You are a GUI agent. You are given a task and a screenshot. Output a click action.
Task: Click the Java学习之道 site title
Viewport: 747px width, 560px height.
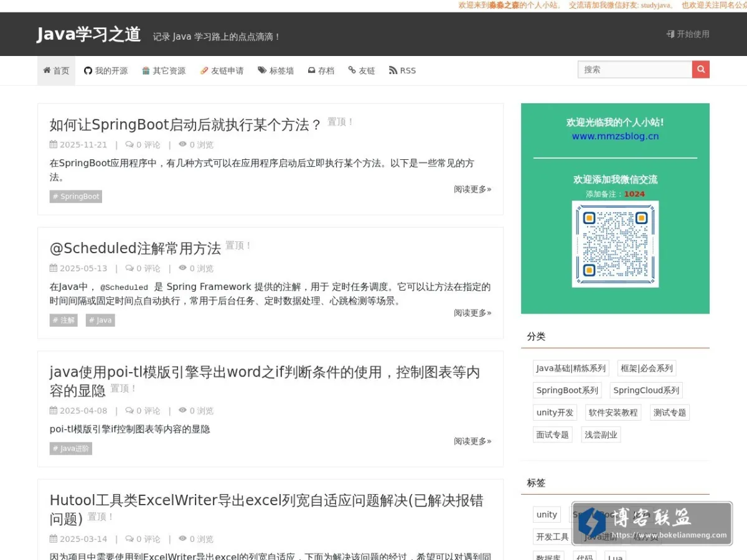89,34
